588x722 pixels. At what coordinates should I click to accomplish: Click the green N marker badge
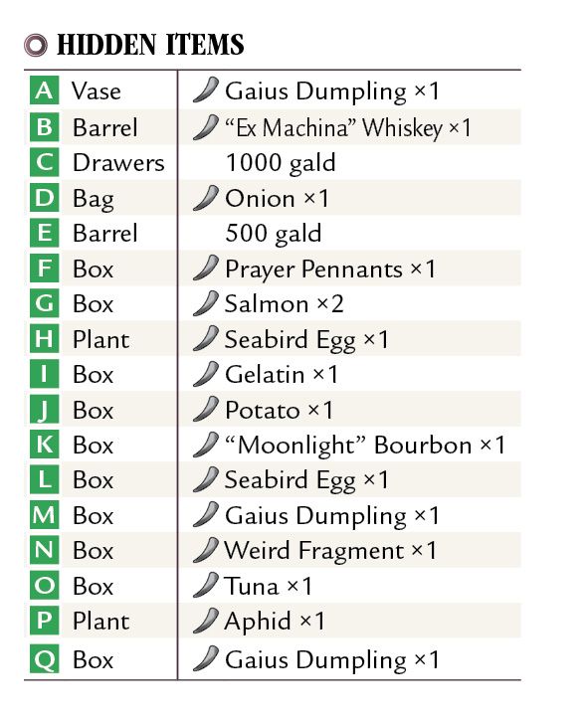point(44,550)
